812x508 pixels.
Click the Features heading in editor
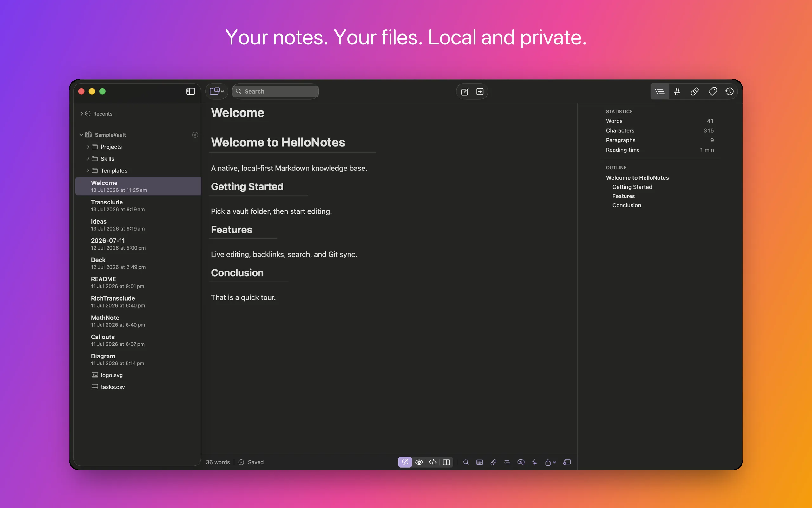click(231, 230)
